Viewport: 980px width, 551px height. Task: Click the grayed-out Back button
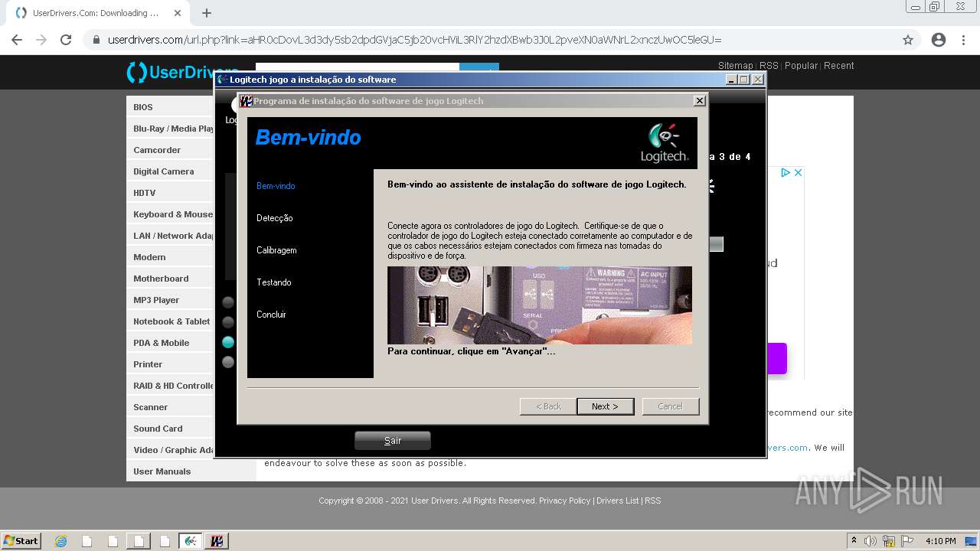coord(548,406)
